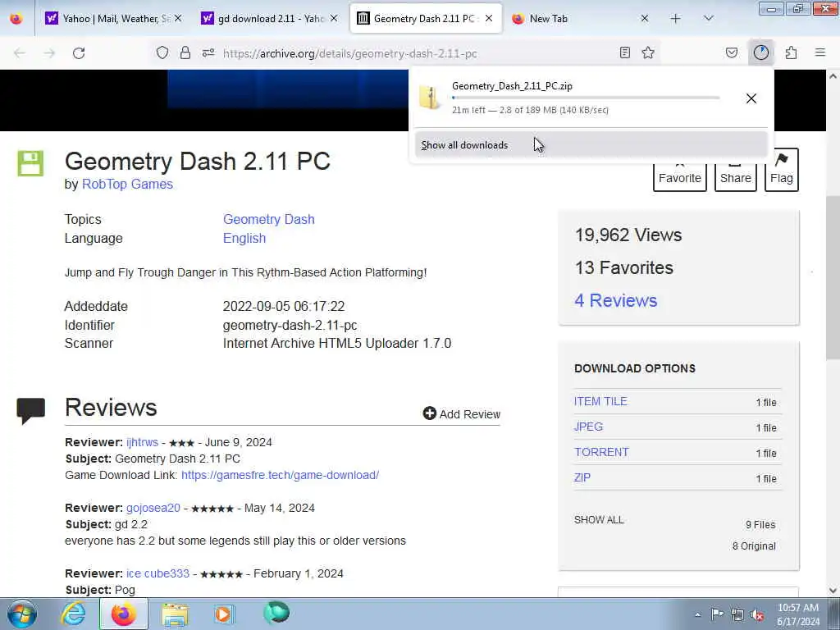Open the ZIP download option
The width and height of the screenshot is (840, 630).
(582, 478)
